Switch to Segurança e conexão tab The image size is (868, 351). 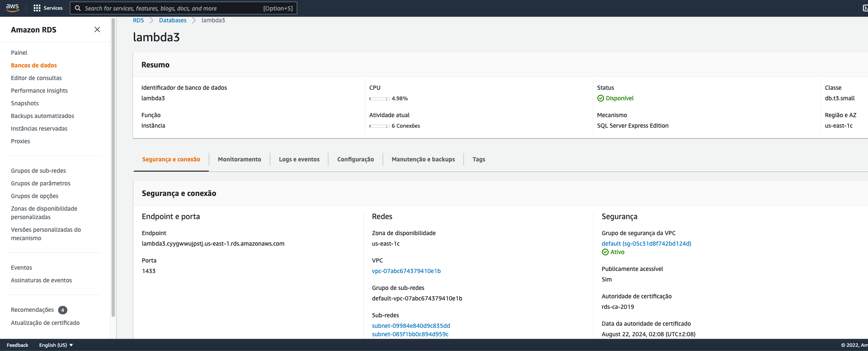171,159
